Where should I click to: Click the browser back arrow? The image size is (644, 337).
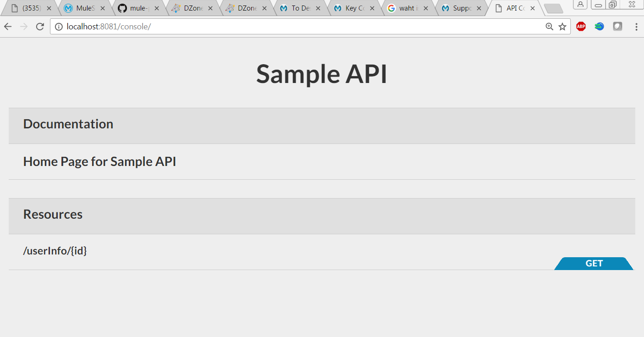coord(8,27)
